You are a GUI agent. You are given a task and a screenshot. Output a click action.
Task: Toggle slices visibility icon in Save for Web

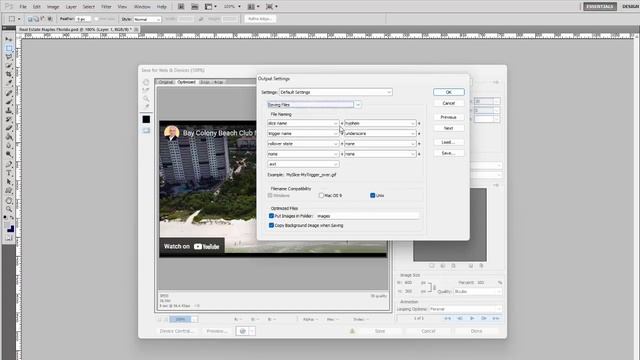pos(146,131)
